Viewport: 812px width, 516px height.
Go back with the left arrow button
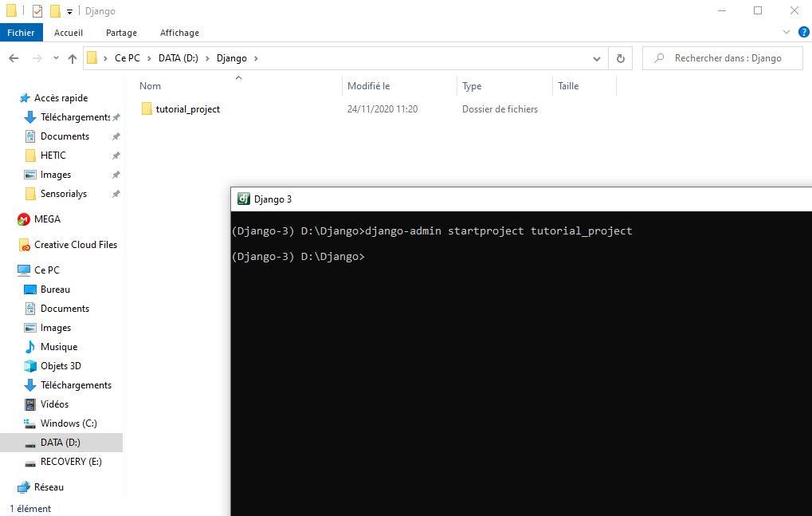tap(14, 58)
